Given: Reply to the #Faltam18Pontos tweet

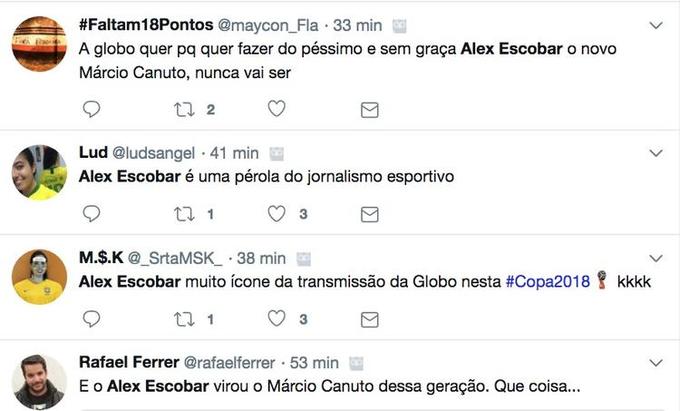Looking at the screenshot, I should [x=91, y=109].
